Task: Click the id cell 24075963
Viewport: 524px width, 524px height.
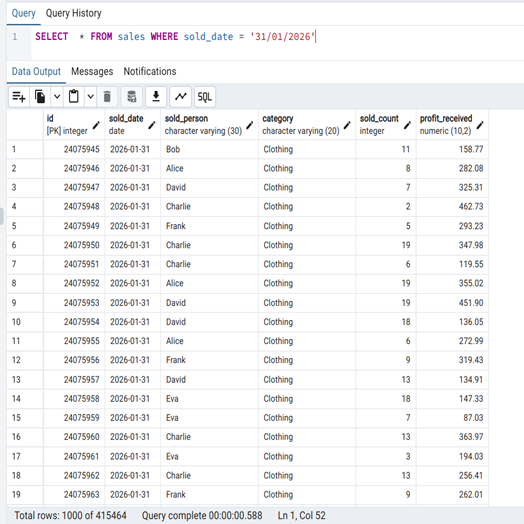Action: click(x=74, y=495)
